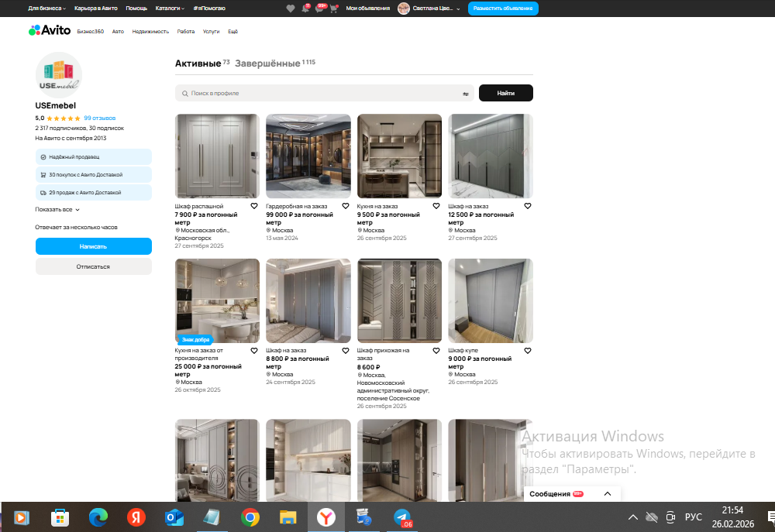775x532 pixels.
Task: Open the Гардеробная на заказ thumbnail
Action: 308,156
